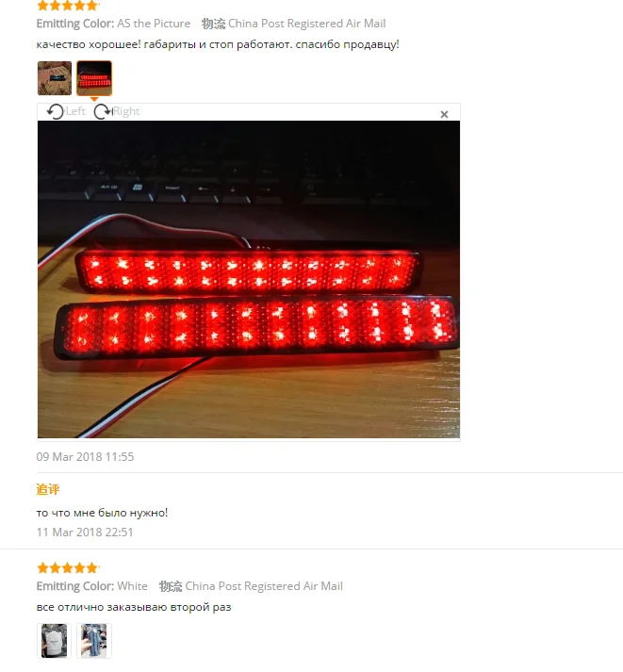Image resolution: width=623 pixels, height=672 pixels.
Task: Rotate the photo right using the arrow icon
Action: 103,111
